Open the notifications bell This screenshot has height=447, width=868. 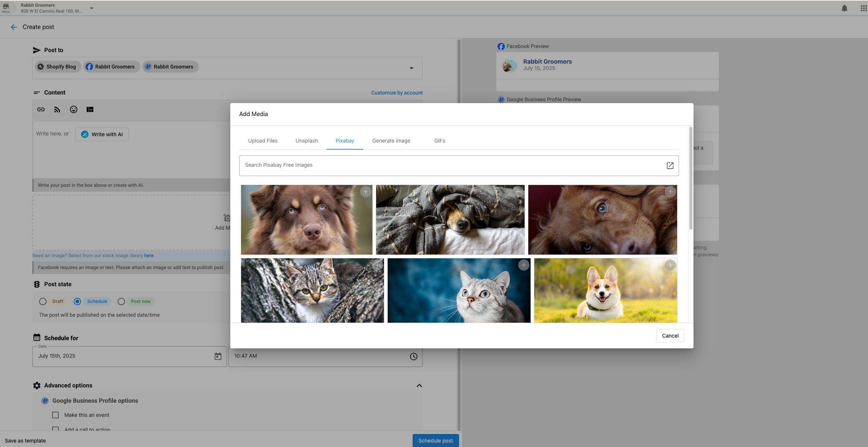(844, 8)
